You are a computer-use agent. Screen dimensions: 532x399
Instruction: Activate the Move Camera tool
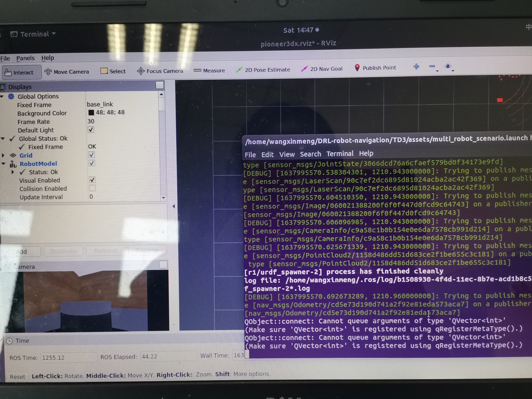click(x=67, y=72)
